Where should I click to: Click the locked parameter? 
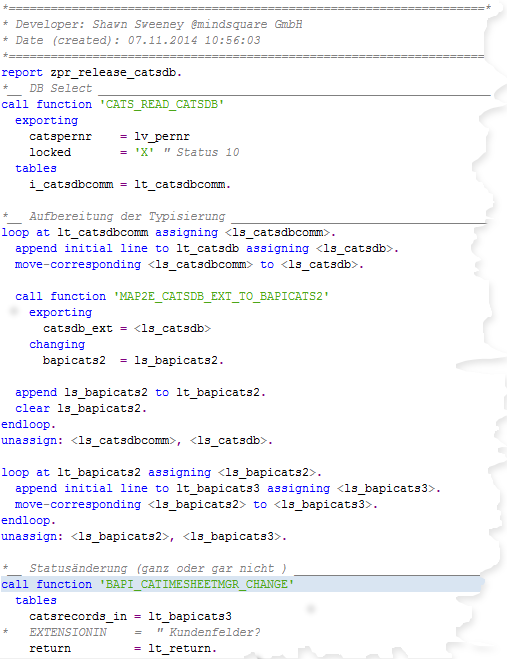tap(50, 152)
